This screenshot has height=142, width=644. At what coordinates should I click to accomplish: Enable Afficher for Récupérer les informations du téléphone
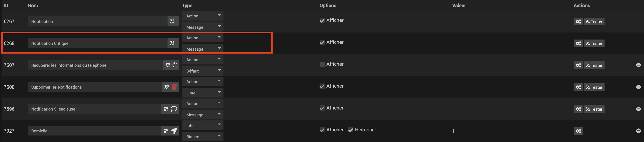322,64
